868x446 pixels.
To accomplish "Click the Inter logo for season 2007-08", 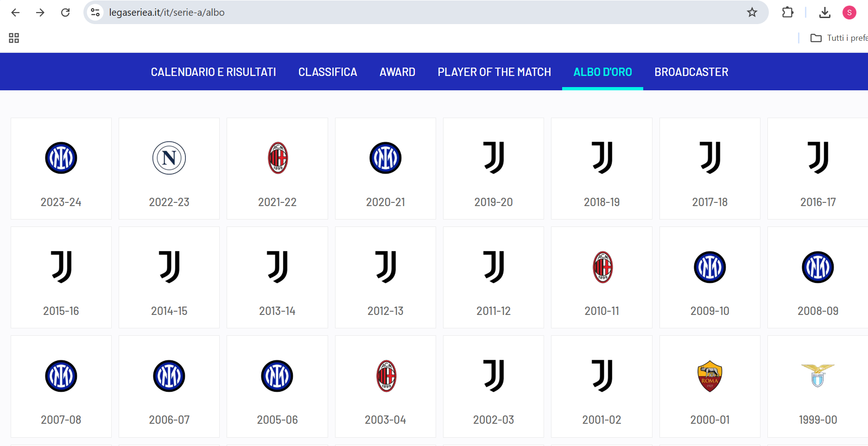I will pos(61,376).
